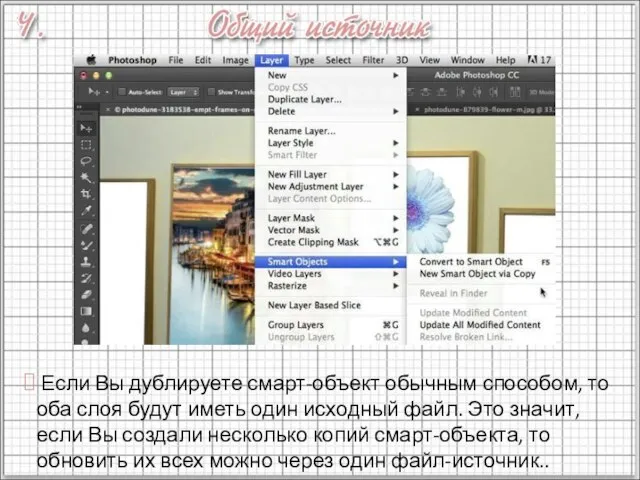Select the Crop tool

pyautogui.click(x=87, y=193)
